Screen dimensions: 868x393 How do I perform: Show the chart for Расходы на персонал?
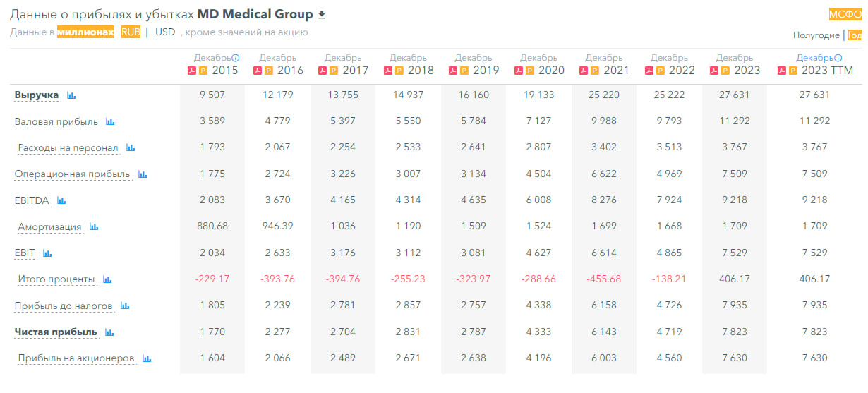click(131, 148)
